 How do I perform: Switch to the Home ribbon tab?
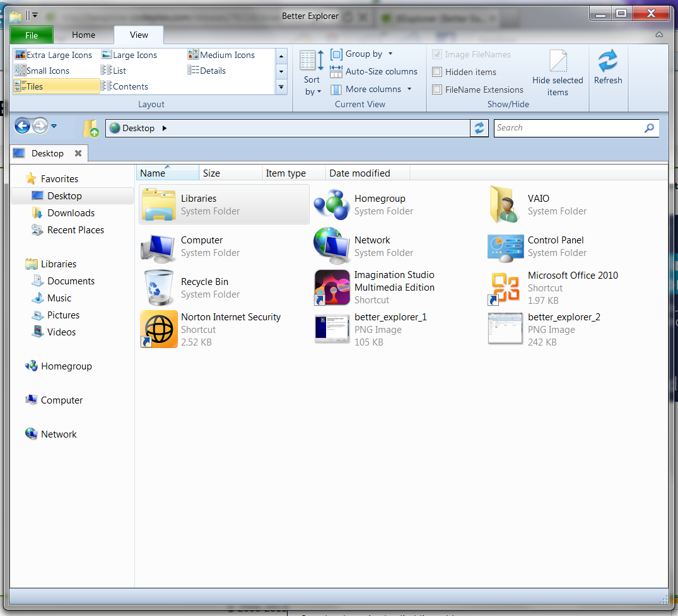83,35
